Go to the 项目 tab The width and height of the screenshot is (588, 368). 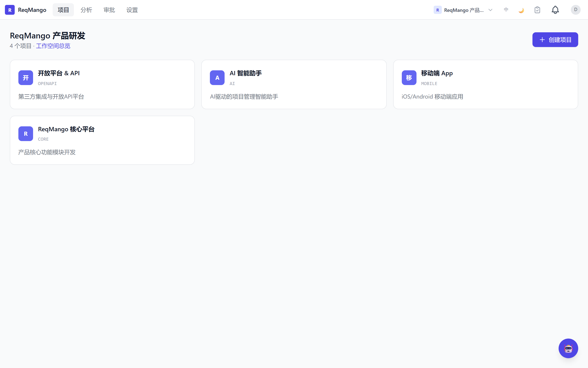click(63, 10)
